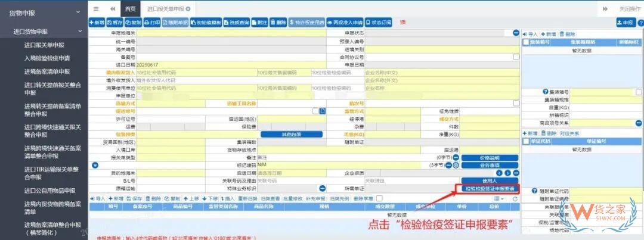Open 进口公自用物品申报 in the sidebar

49,191
